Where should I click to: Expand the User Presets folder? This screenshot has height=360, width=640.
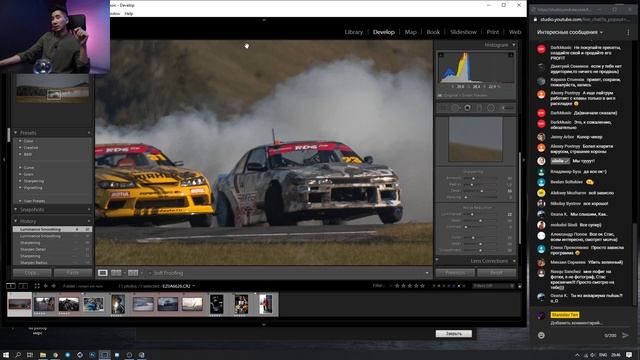[x=20, y=201]
